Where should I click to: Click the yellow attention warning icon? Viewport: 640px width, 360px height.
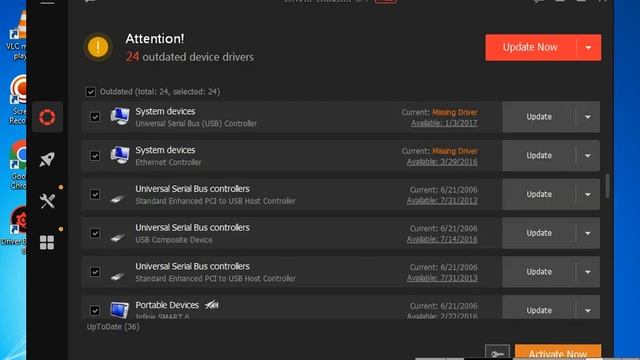98,47
